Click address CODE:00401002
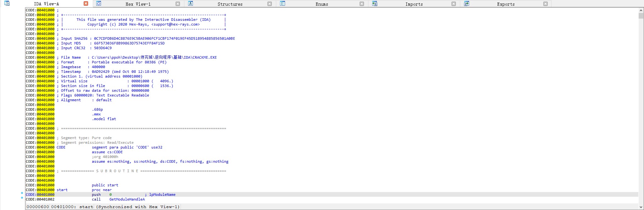 pyautogui.click(x=40, y=199)
